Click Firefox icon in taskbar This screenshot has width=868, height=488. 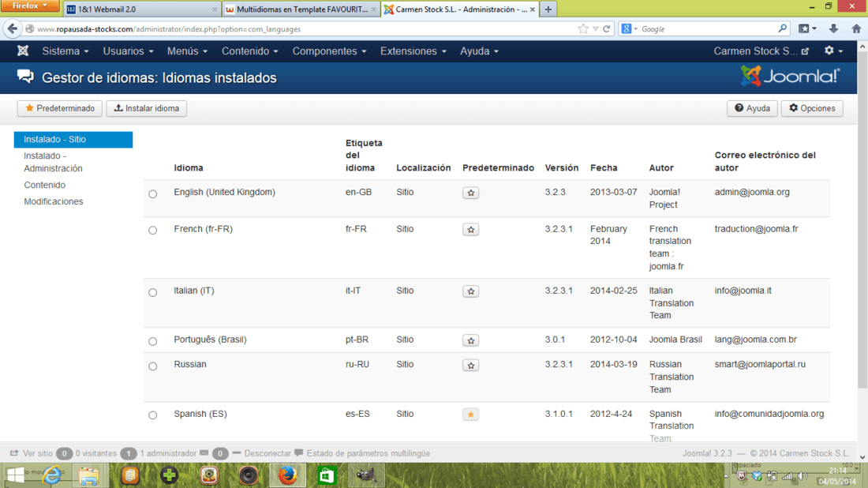287,475
